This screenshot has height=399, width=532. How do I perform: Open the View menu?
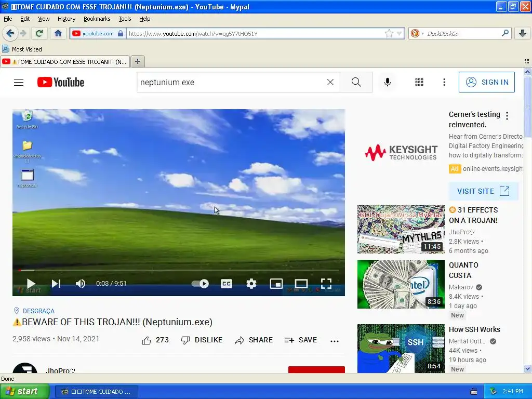click(x=44, y=19)
